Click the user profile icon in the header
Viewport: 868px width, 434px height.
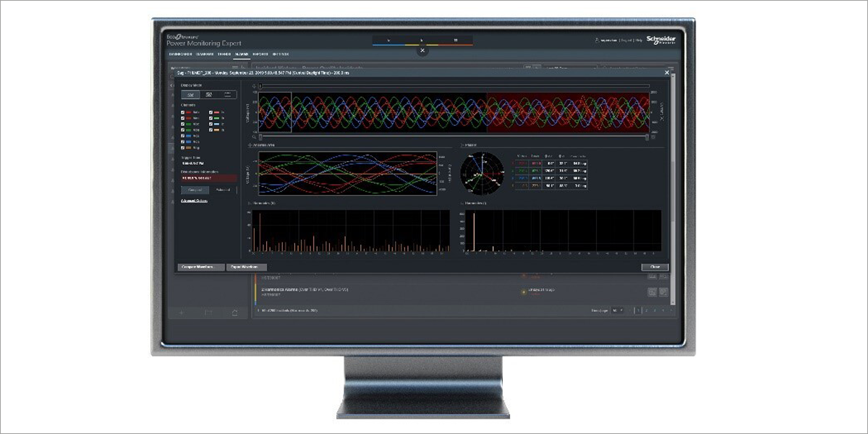click(597, 41)
